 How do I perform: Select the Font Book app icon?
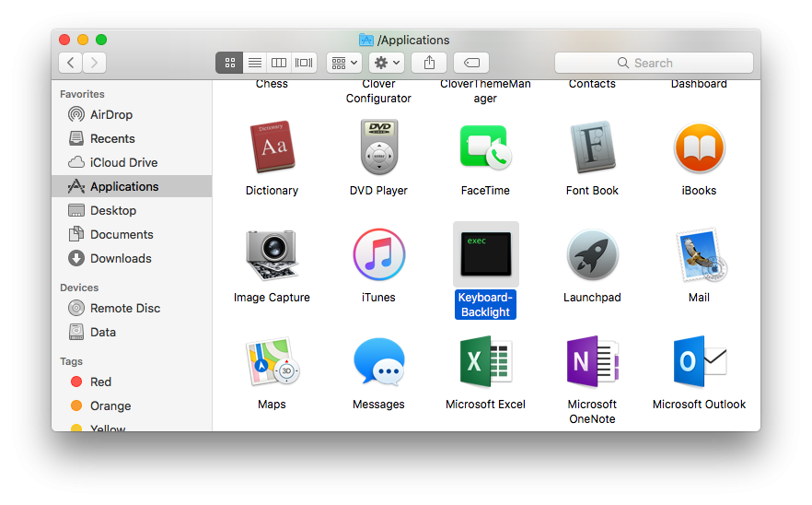point(593,147)
